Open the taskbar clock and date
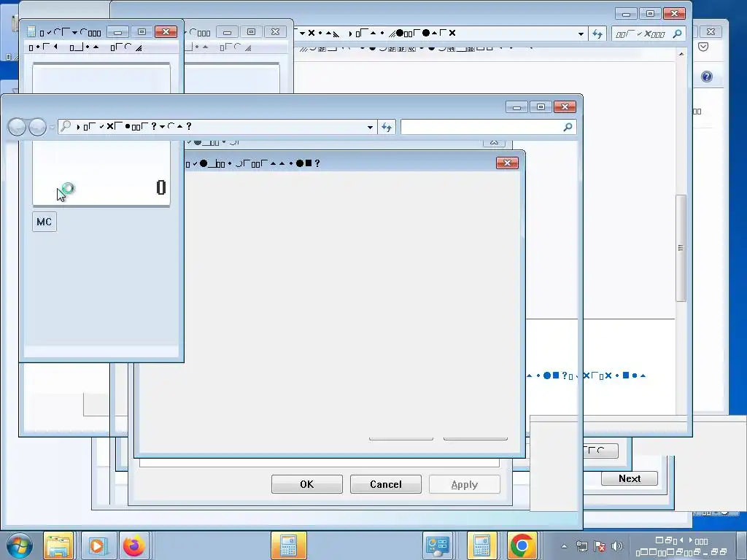Screen dimensions: 747x560 tap(682, 546)
